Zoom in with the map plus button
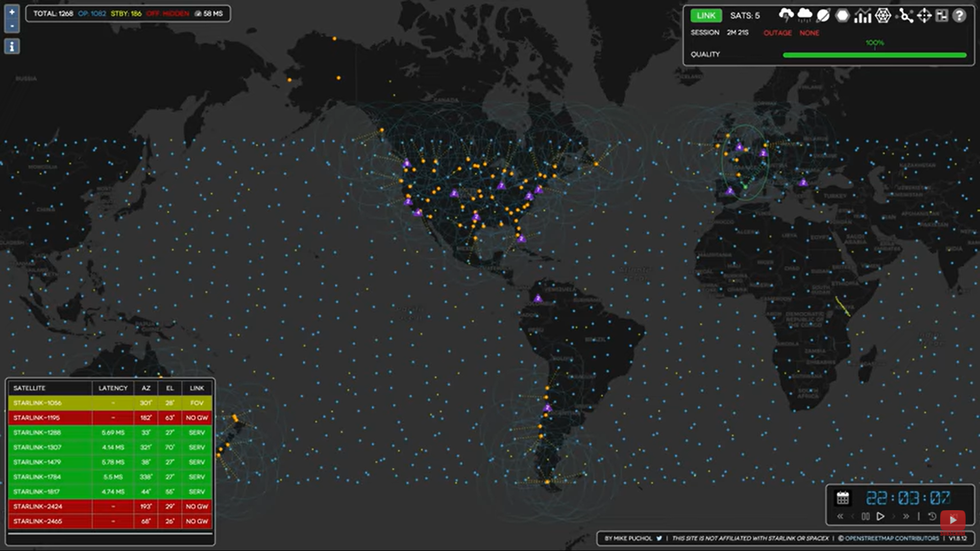Screen dimensions: 980x551 click(12, 12)
